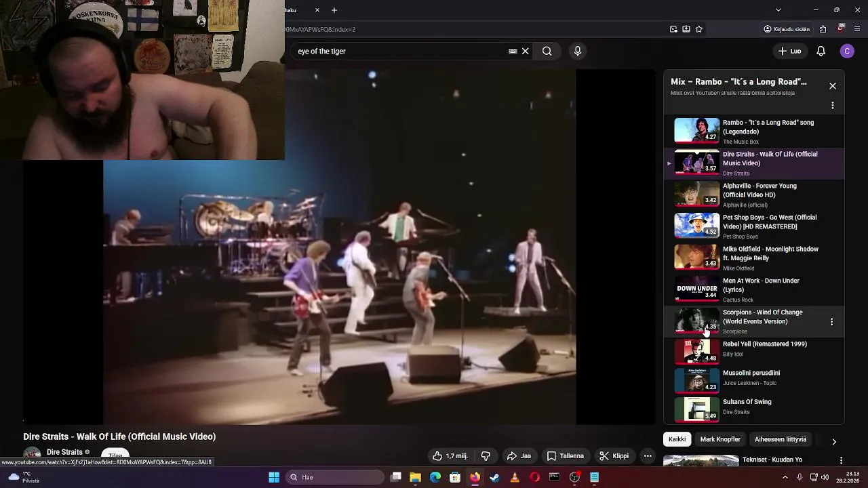Play Pet Shop Boys Go West video

[754, 226]
